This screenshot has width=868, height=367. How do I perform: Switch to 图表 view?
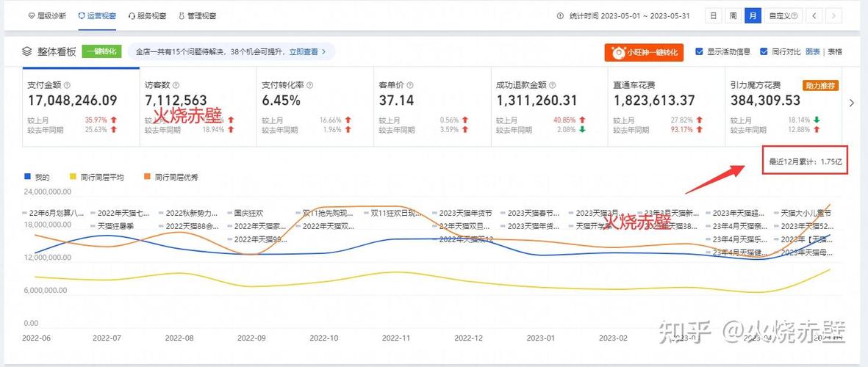813,51
